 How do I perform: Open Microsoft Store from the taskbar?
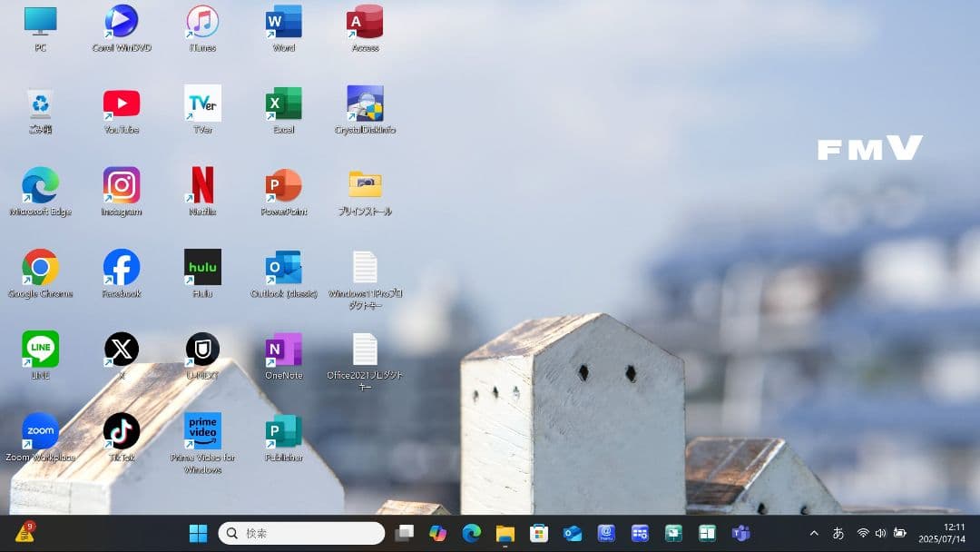click(539, 533)
